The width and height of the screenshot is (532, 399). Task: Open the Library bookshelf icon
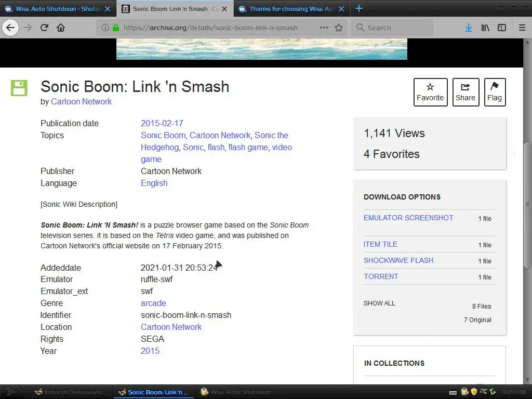click(x=485, y=28)
